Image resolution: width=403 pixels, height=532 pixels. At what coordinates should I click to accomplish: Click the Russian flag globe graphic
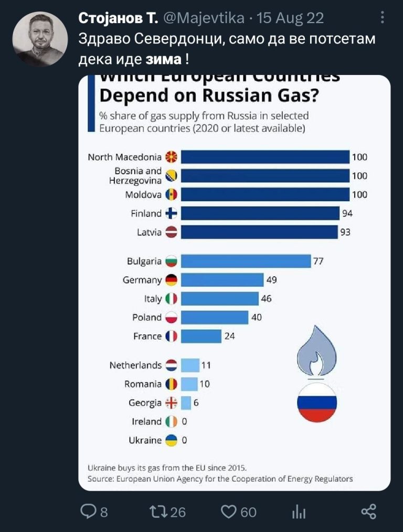tap(317, 403)
